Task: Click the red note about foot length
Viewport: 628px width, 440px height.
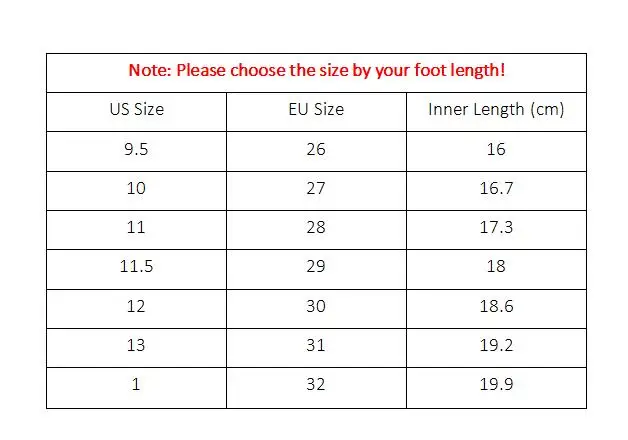Action: (x=315, y=72)
